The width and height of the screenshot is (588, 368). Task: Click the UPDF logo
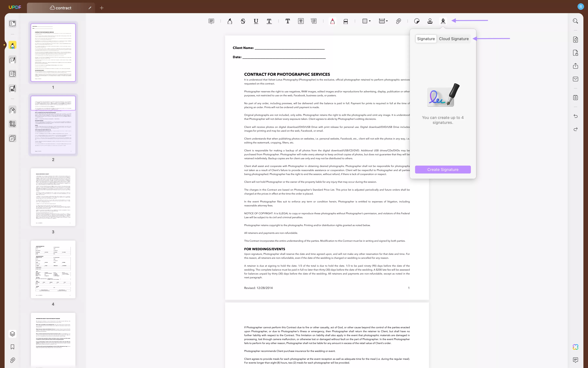15,7
